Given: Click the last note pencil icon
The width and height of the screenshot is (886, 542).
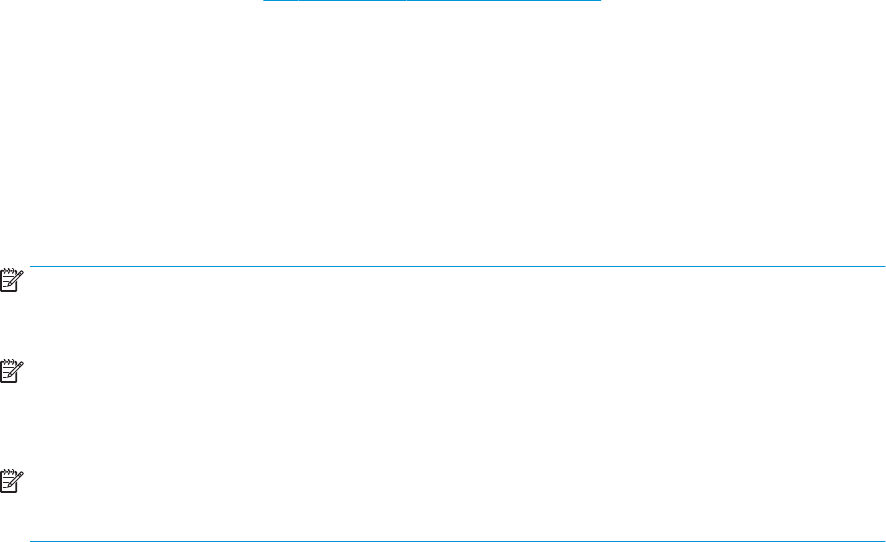Looking at the screenshot, I should (12, 481).
